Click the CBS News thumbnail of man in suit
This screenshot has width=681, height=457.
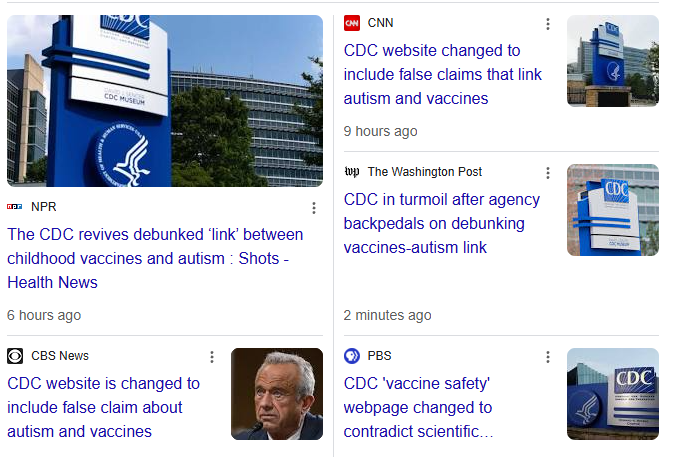click(277, 394)
